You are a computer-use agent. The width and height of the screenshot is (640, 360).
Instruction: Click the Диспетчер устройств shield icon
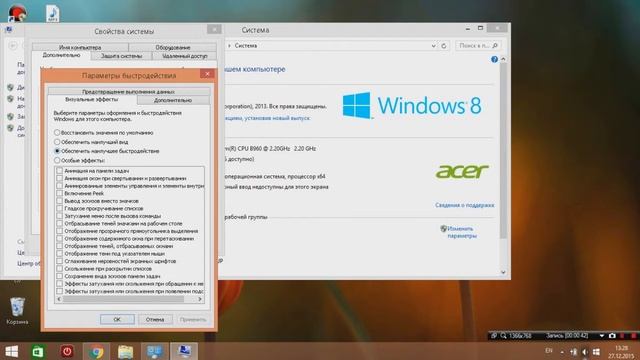(x=10, y=87)
